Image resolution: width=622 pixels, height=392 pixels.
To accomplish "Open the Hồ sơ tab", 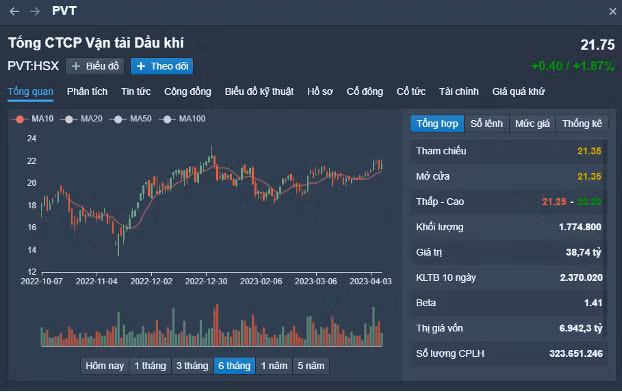I will (320, 92).
